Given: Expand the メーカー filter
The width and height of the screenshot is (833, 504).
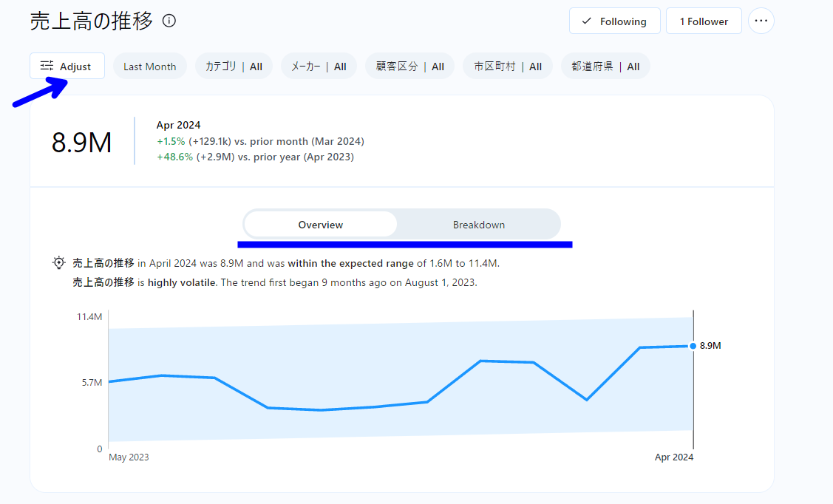Looking at the screenshot, I should coord(319,67).
